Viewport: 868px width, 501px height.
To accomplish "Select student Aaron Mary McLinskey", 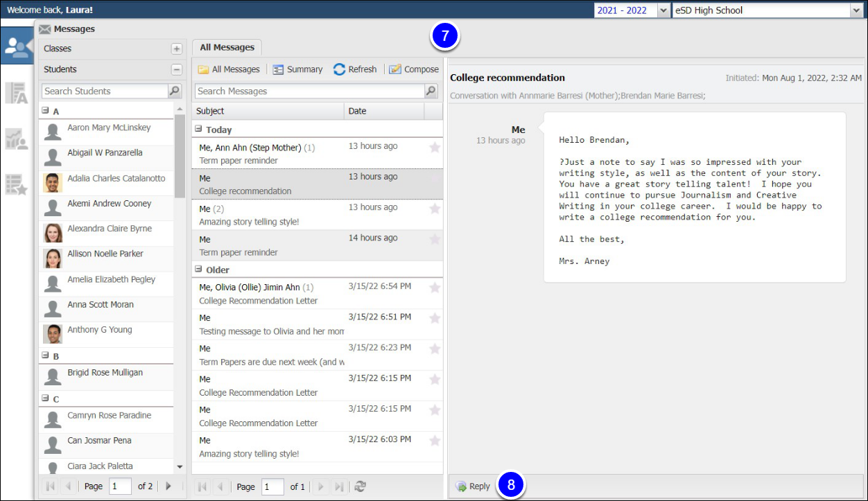I will pos(106,132).
